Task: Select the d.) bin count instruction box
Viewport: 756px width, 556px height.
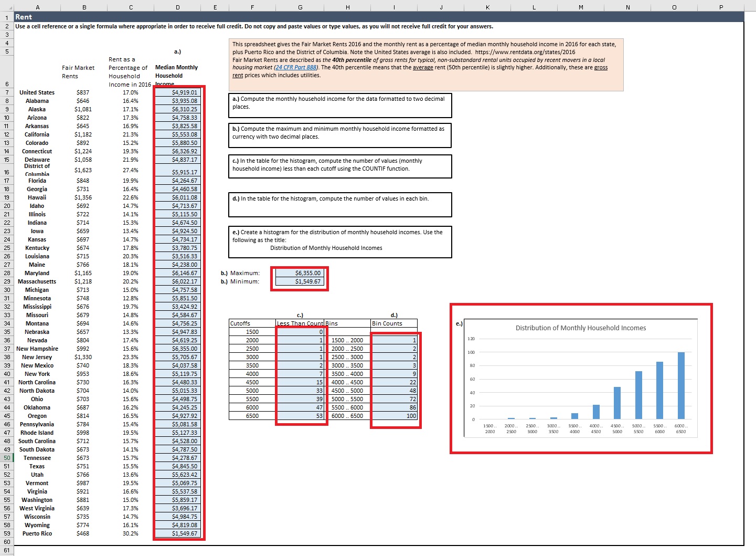Action: tap(340, 205)
